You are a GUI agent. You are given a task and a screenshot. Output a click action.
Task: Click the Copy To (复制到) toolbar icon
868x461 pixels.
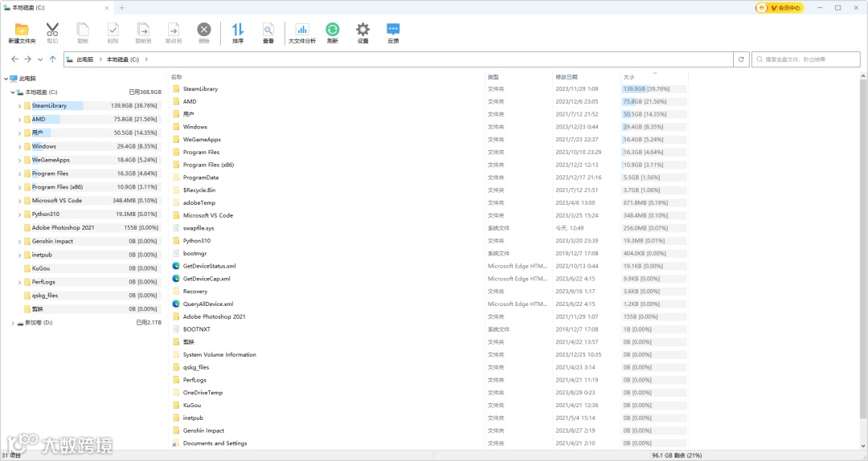click(x=143, y=30)
